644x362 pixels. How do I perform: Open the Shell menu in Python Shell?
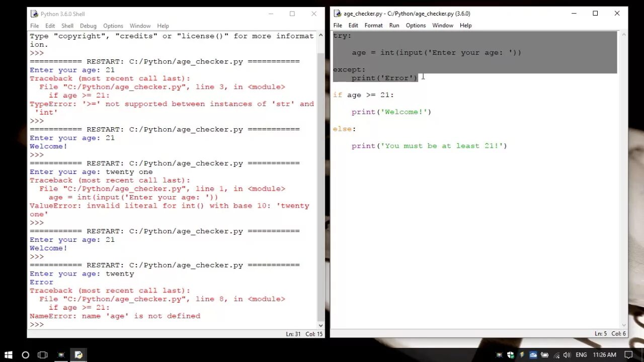pos(67,26)
